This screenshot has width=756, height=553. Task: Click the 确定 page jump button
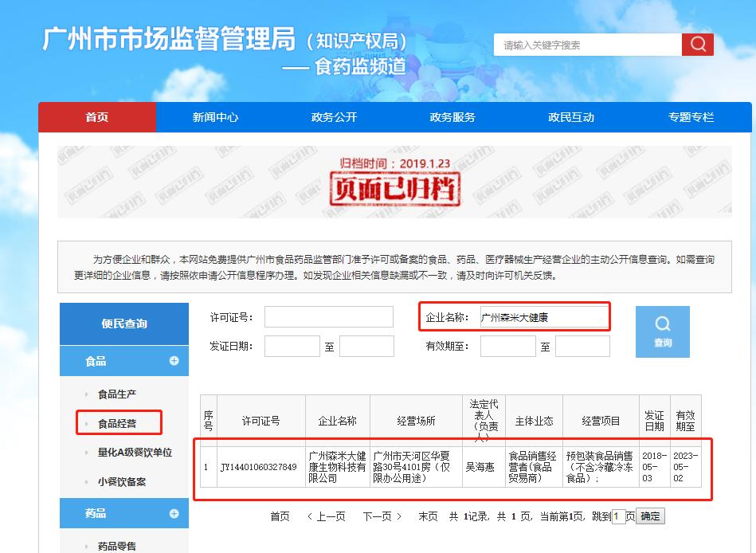coord(649,516)
